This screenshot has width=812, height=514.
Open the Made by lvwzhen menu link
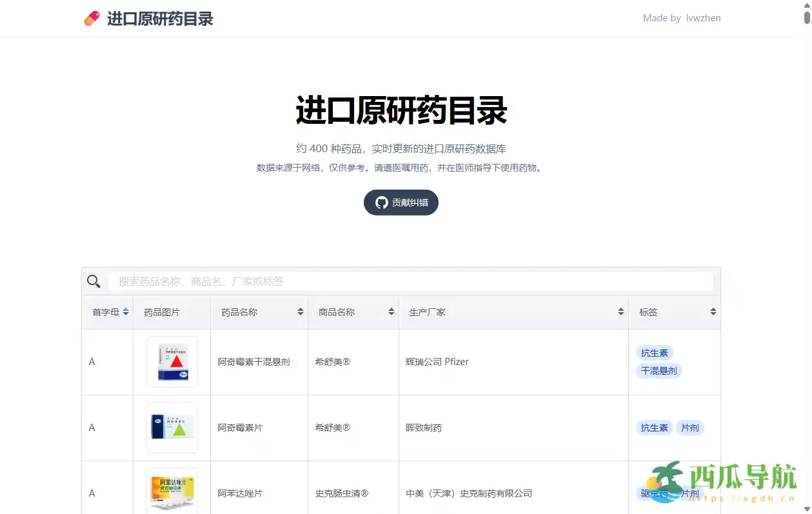point(682,18)
